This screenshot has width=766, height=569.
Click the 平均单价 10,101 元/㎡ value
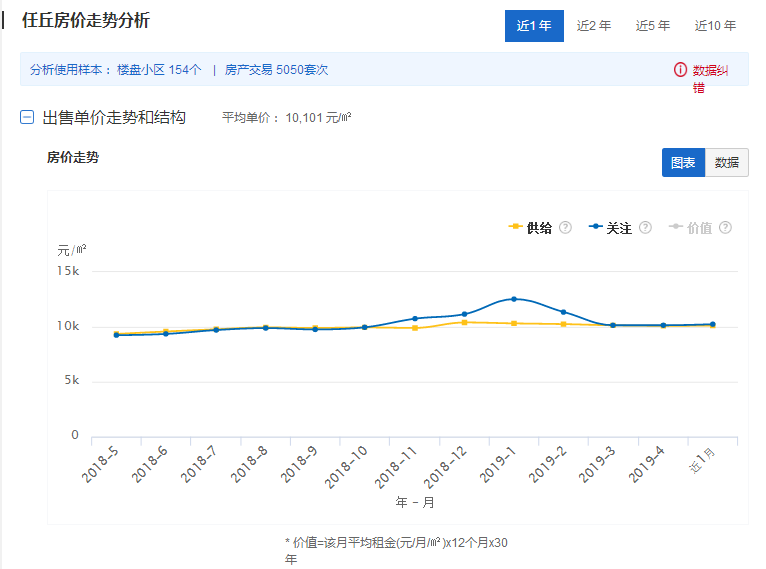click(287, 118)
